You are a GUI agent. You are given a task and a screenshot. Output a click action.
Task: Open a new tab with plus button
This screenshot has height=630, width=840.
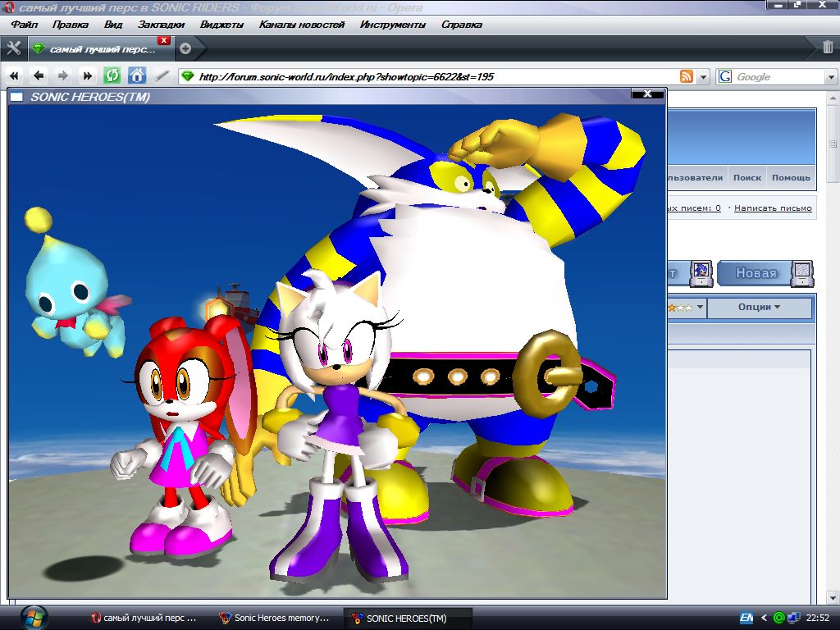point(185,48)
